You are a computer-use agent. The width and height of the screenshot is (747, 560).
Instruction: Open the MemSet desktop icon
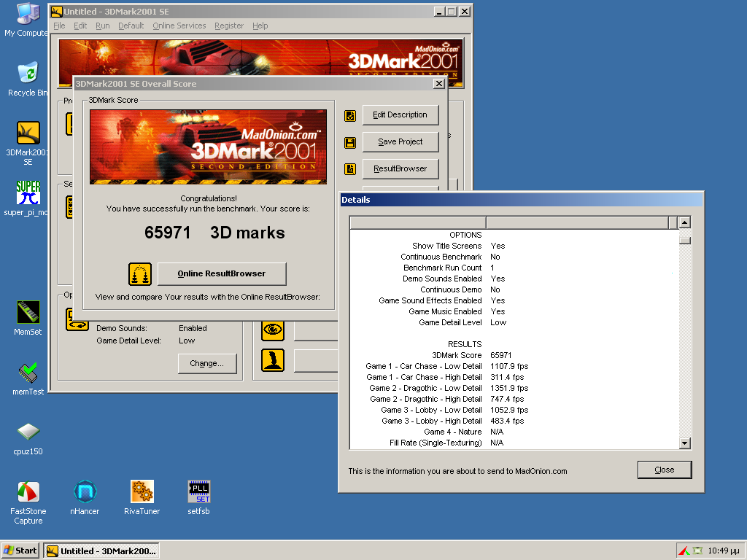tap(28, 313)
